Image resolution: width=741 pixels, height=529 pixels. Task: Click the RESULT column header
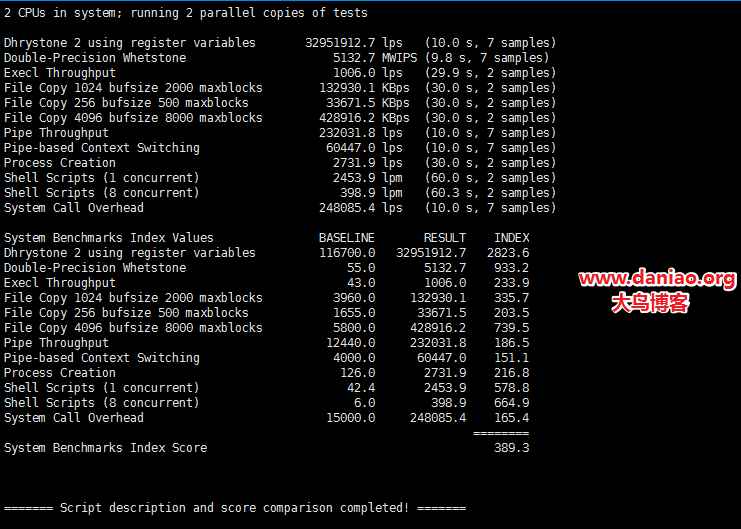click(444, 238)
